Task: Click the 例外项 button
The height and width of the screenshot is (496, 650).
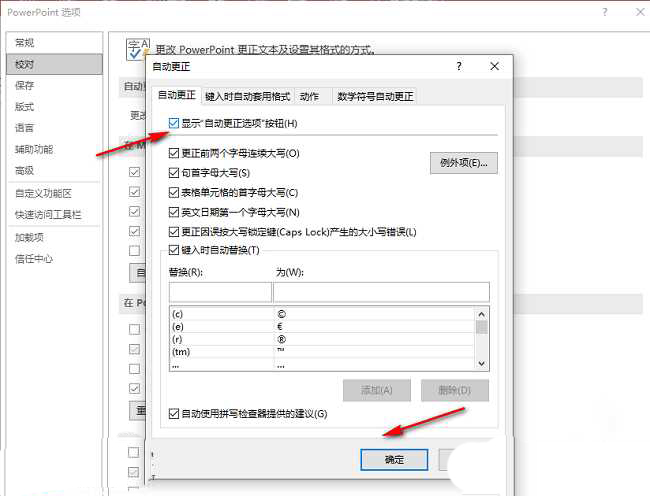Action: (x=463, y=163)
